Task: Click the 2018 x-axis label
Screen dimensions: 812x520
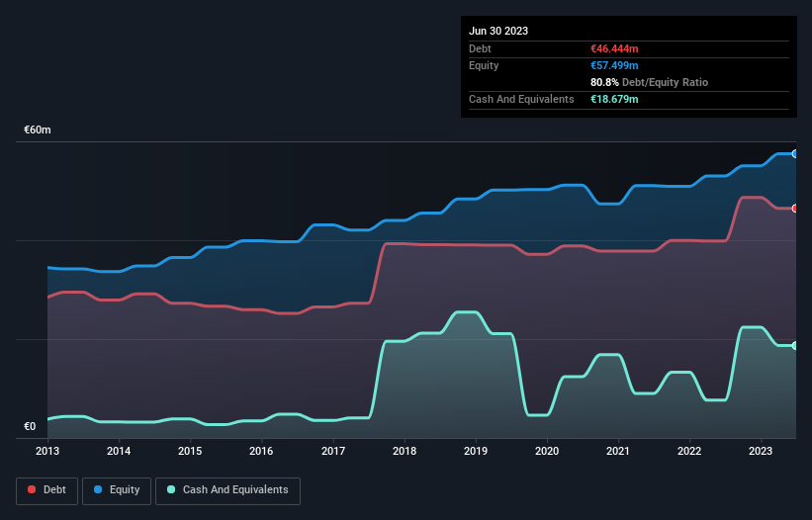Action: (405, 451)
